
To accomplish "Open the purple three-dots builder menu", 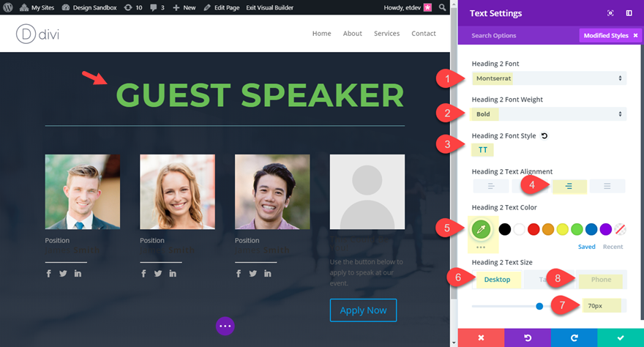I will pyautogui.click(x=225, y=326).
